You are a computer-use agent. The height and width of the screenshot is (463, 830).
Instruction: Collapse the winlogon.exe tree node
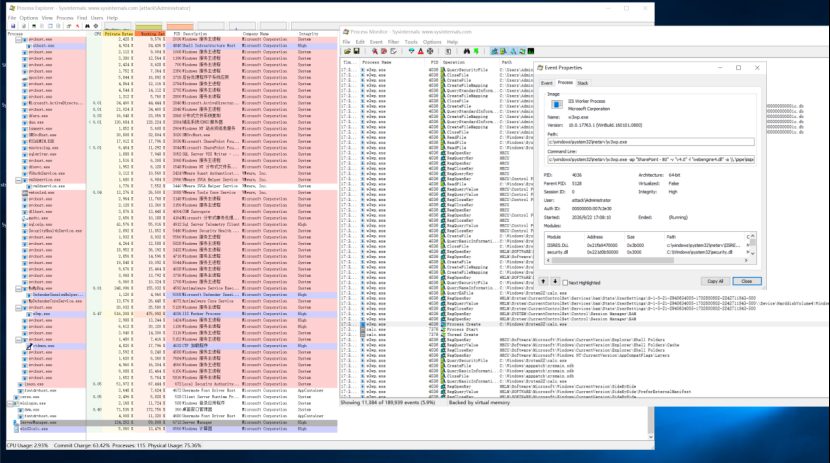(10, 403)
